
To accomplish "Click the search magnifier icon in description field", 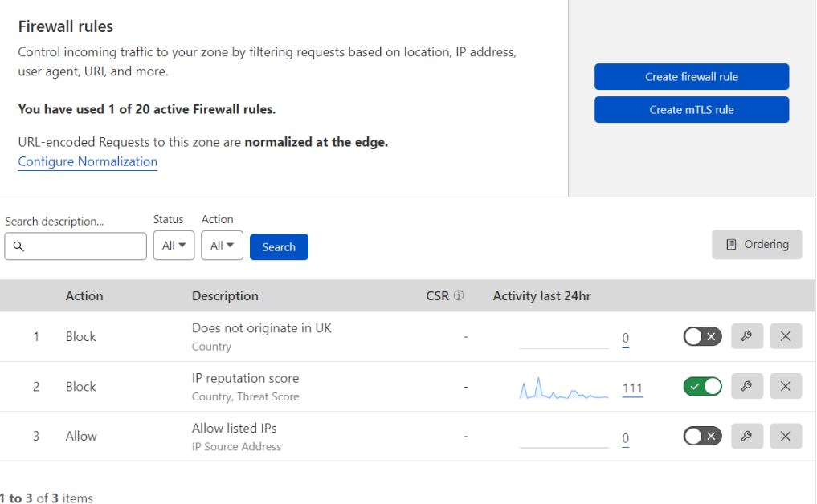I will pyautogui.click(x=18, y=246).
